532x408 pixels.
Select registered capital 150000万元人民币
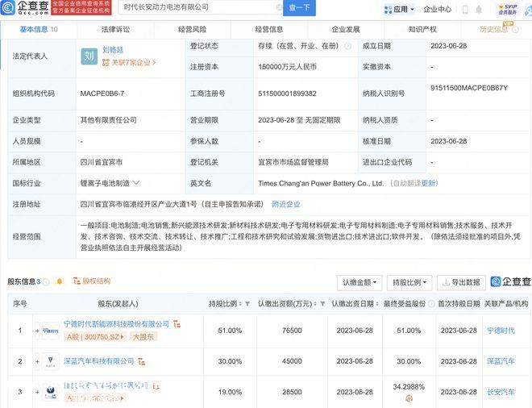(288, 67)
